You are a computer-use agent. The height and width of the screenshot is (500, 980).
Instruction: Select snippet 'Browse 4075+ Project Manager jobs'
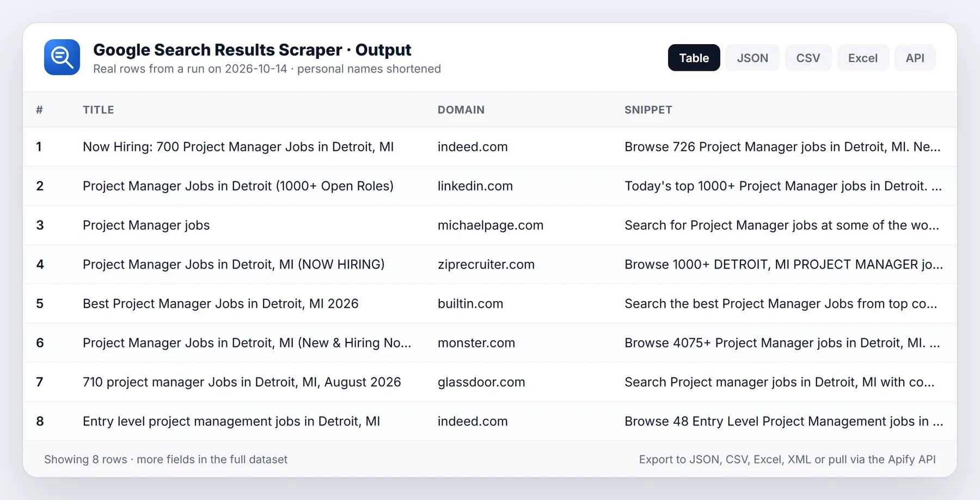pos(782,343)
